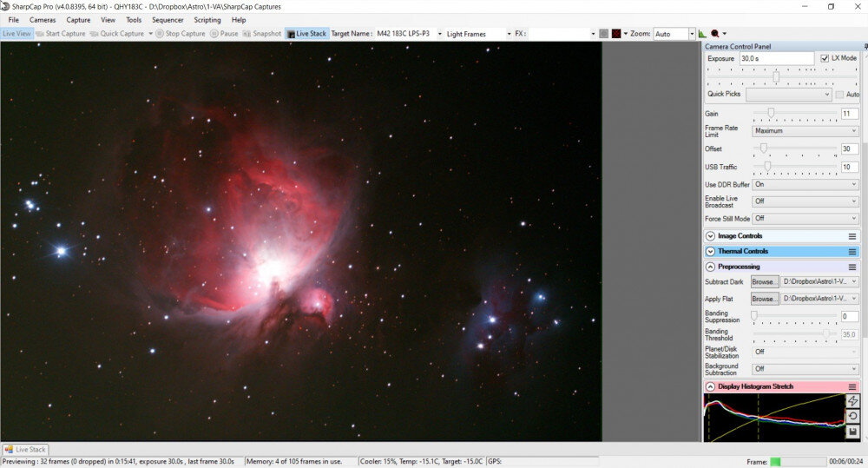Enable the Auto exposure checkbox
This screenshot has width=868, height=468.
[x=839, y=94]
